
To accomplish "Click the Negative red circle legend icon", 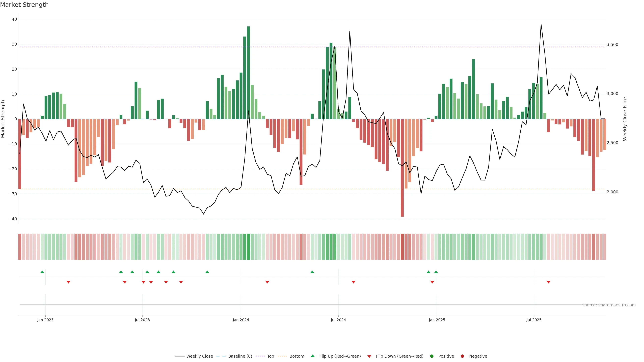I will [x=462, y=356].
